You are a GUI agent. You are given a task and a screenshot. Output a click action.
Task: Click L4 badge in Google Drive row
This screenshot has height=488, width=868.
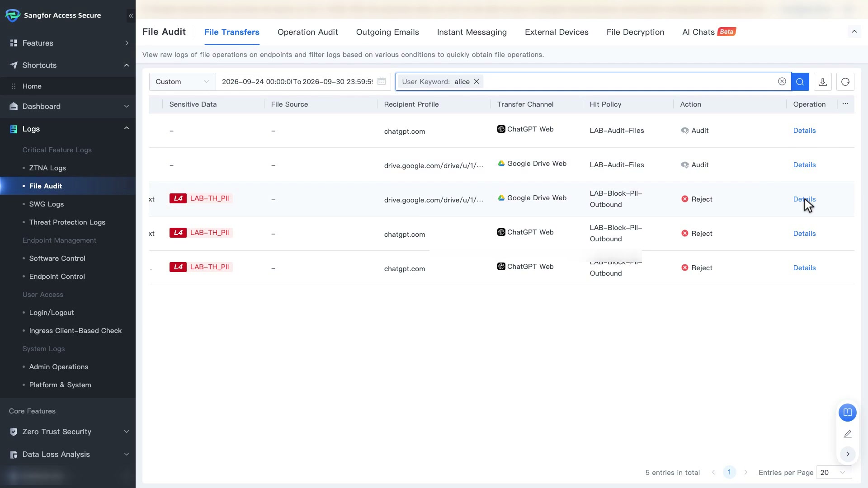point(178,198)
